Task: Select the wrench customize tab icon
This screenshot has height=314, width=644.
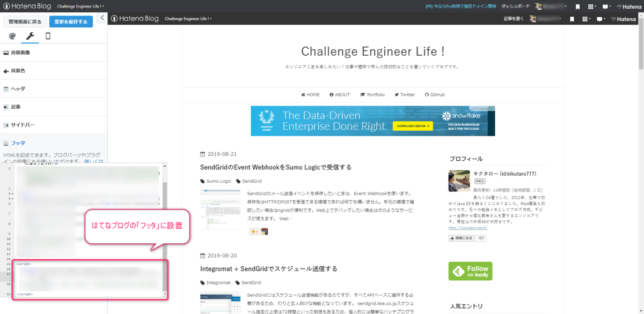Action: [x=30, y=36]
